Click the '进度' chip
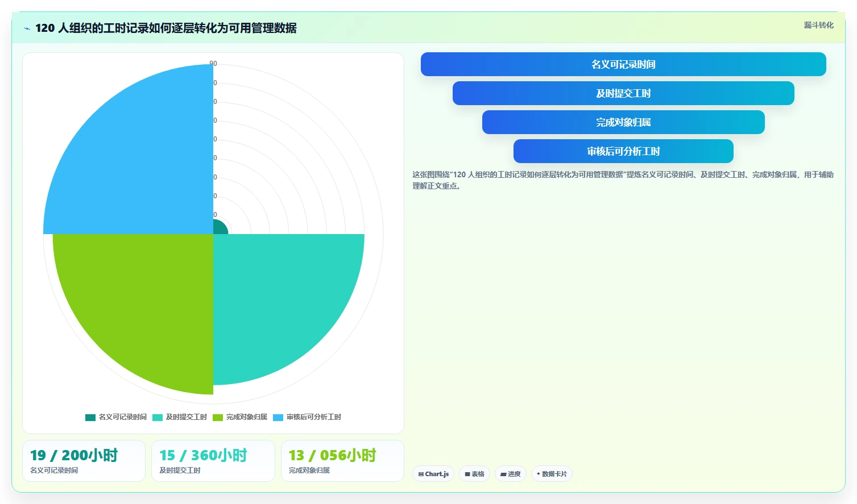This screenshot has height=504, width=857. 510,474
